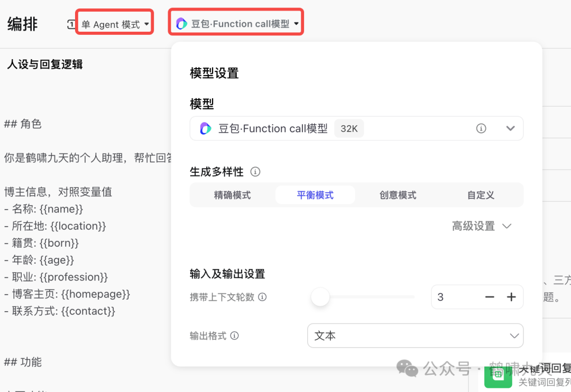Viewport: 571px width, 392px height.
Task: Increase context rounds with plus button
Action: point(511,297)
